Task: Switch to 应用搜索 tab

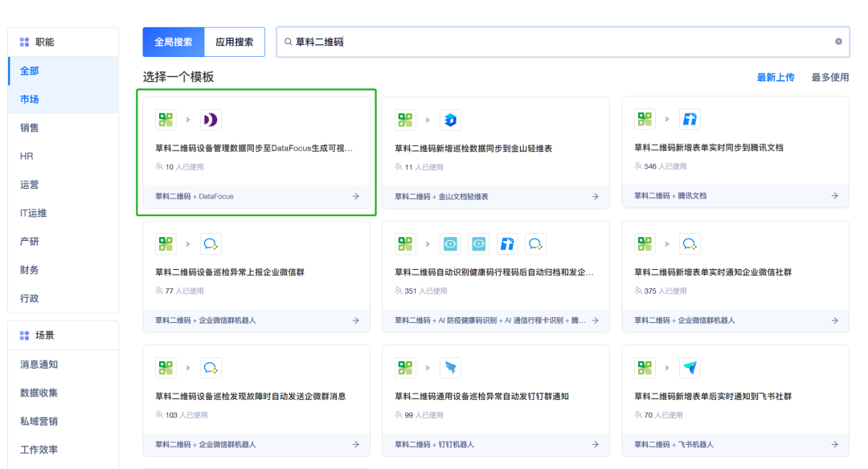Action: tap(235, 42)
